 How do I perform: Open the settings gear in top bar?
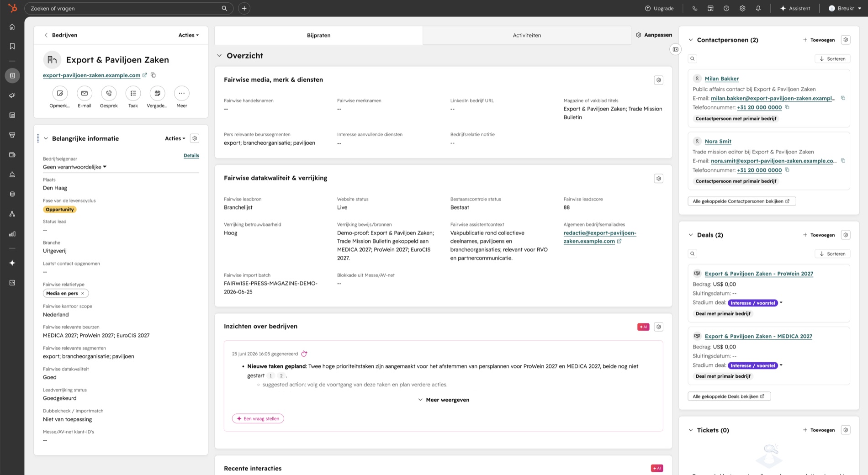pyautogui.click(x=742, y=8)
